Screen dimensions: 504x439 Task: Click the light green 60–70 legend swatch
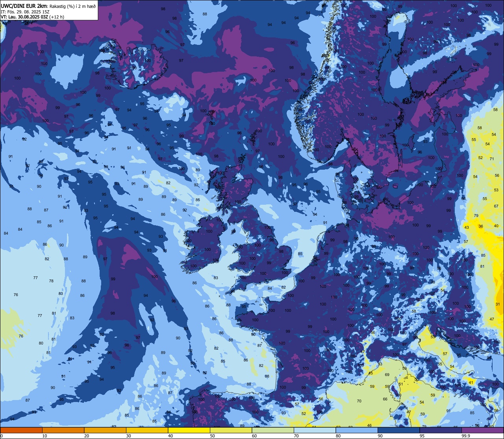click(x=273, y=430)
